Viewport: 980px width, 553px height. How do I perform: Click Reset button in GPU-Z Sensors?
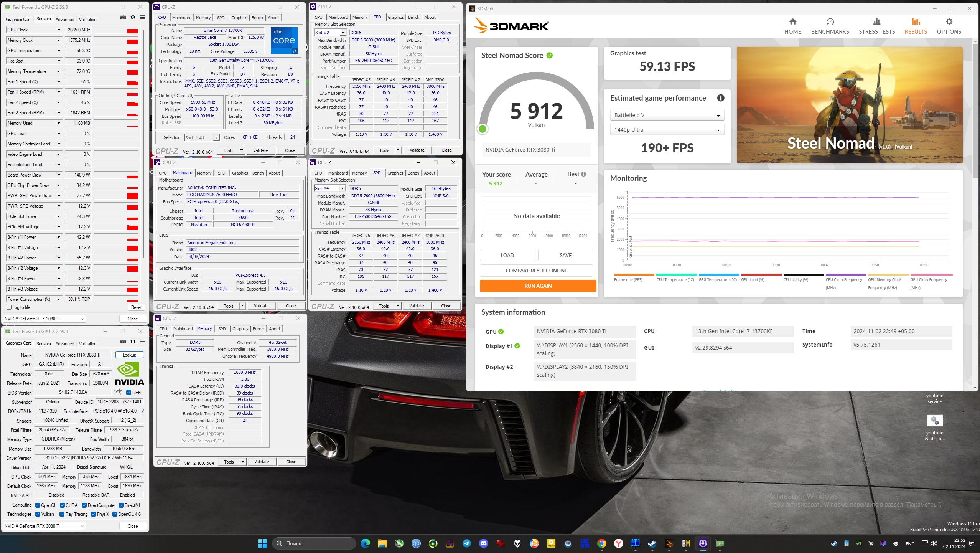(x=136, y=307)
